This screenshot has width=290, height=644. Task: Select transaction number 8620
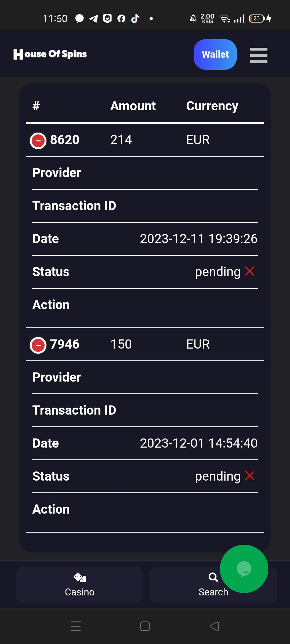click(x=65, y=140)
